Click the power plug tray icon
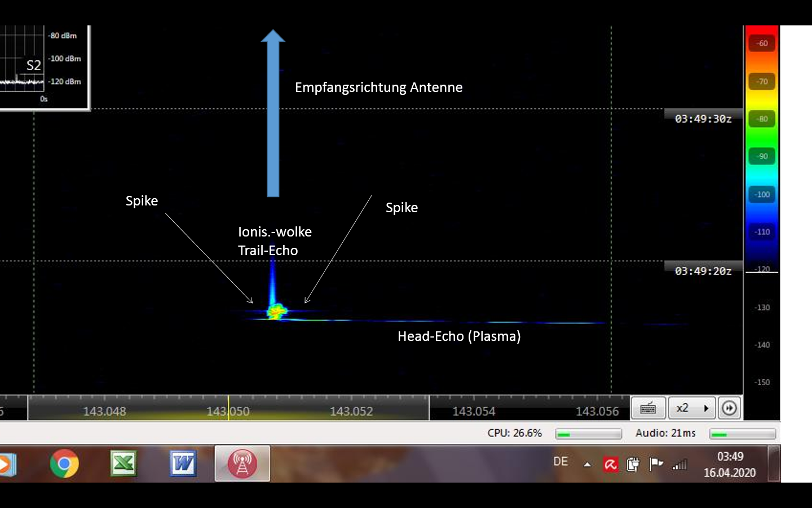Viewport: 812px width, 508px height. pyautogui.click(x=633, y=465)
